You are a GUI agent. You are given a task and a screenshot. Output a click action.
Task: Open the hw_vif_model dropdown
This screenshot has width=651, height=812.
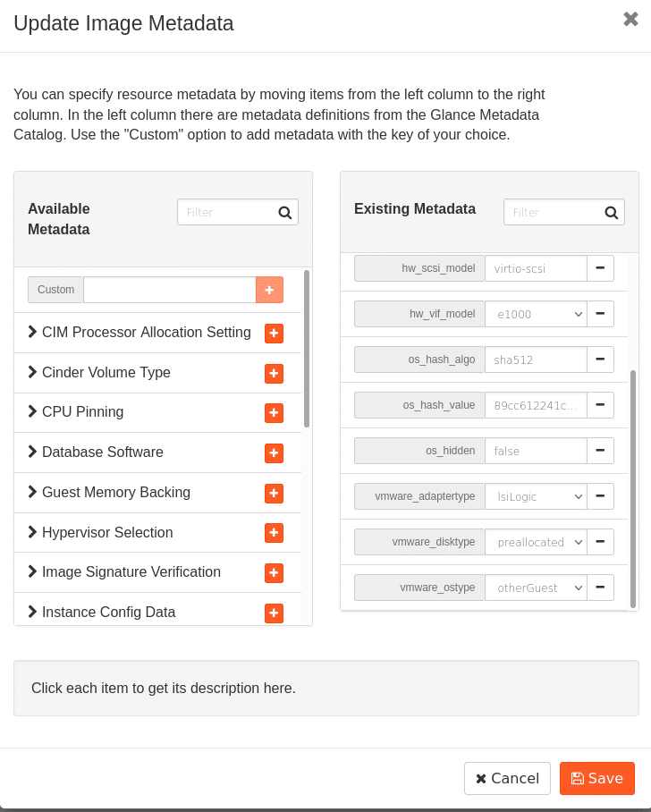point(536,314)
